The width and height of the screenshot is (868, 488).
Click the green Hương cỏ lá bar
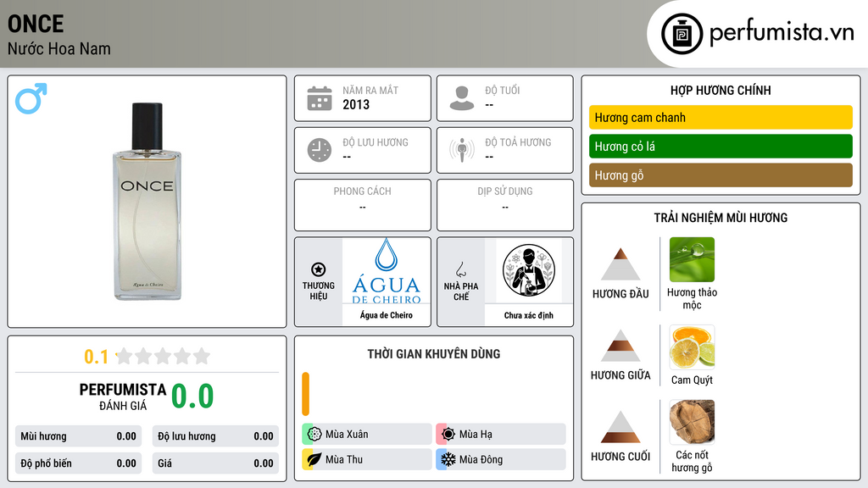721,146
